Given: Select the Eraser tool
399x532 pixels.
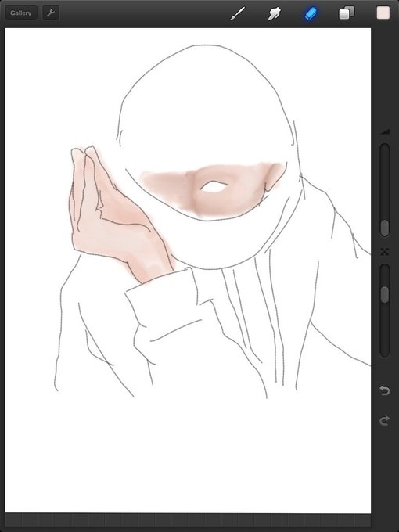Looking at the screenshot, I should pyautogui.click(x=311, y=13).
